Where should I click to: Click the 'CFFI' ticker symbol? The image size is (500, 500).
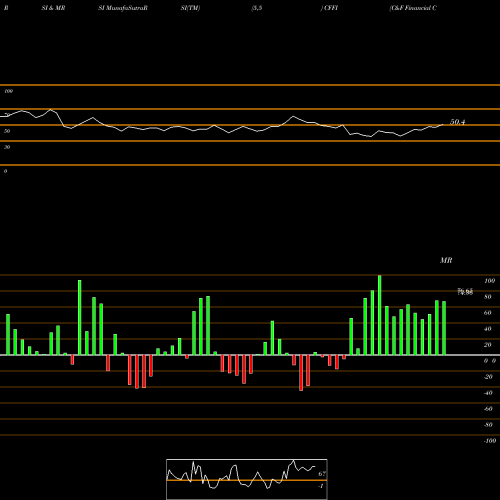(331, 8)
